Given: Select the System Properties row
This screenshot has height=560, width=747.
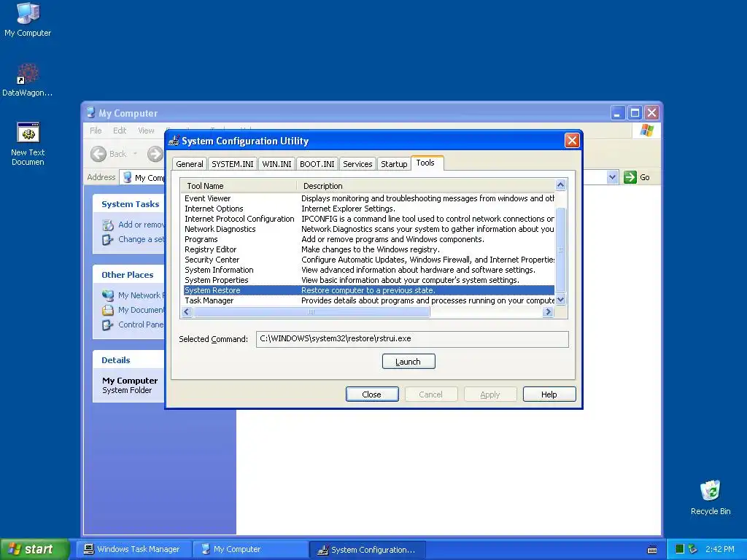Looking at the screenshot, I should coord(369,280).
